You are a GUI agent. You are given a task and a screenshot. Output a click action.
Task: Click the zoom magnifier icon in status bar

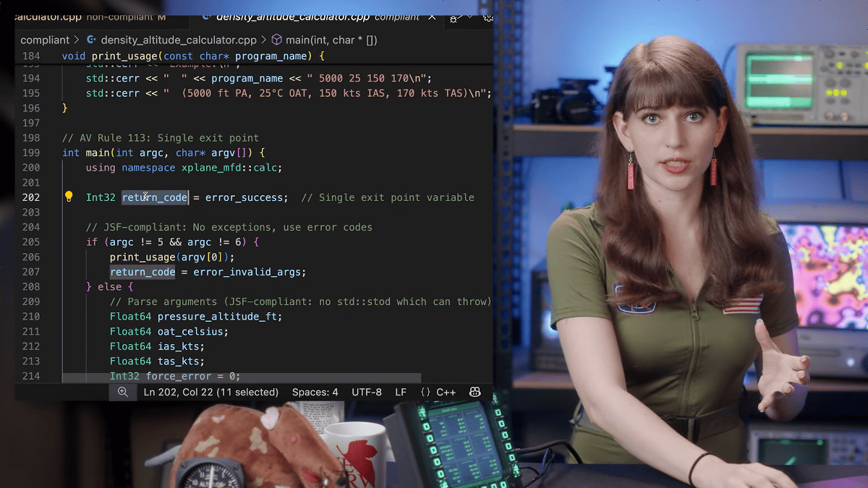click(123, 392)
